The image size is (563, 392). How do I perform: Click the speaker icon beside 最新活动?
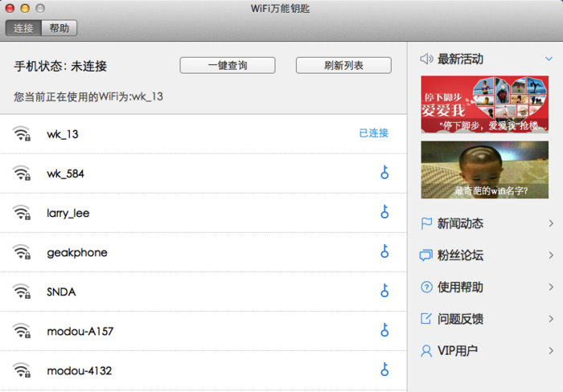pyautogui.click(x=426, y=59)
